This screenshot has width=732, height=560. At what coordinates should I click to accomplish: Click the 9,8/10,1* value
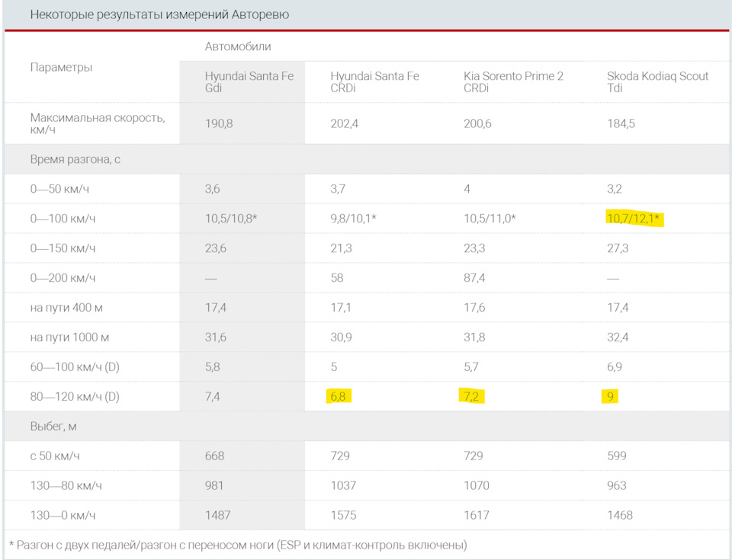point(353,219)
